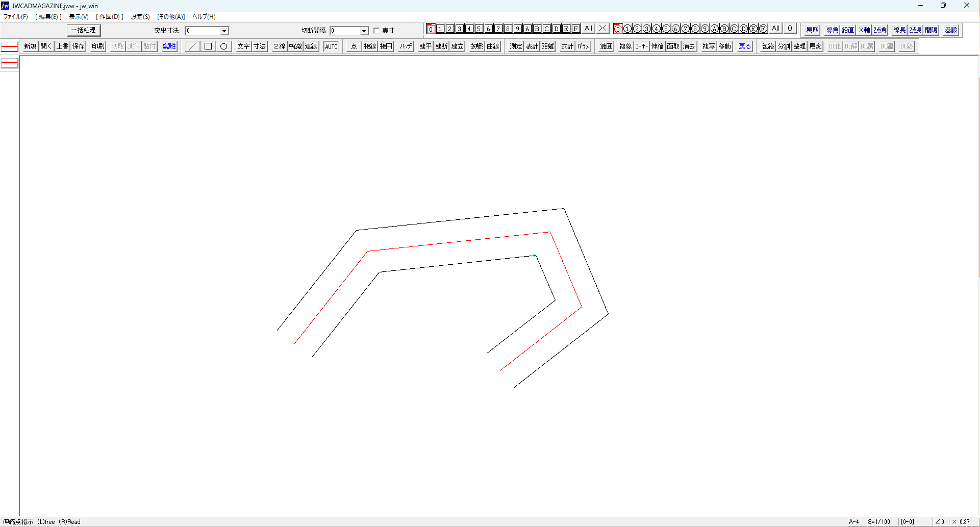The width and height of the screenshot is (980, 527).
Task: Click the 戻る (undo) button
Action: 744,46
